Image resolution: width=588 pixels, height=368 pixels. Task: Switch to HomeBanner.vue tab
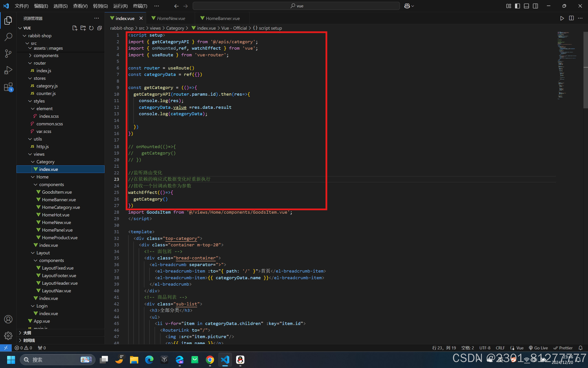click(x=222, y=18)
